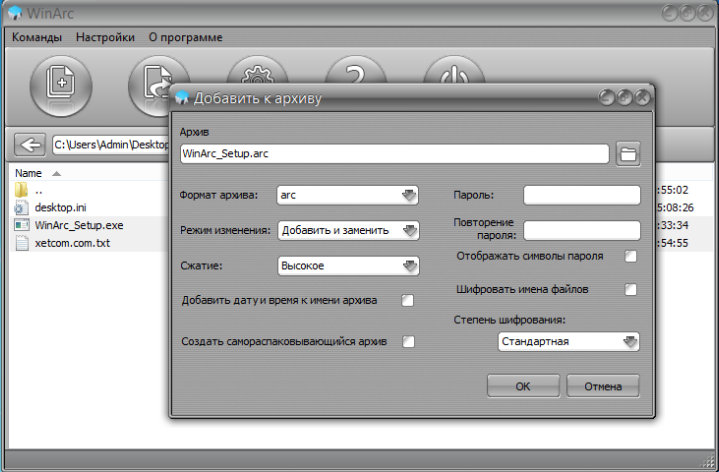Select the desktop.ini file name

point(61,207)
